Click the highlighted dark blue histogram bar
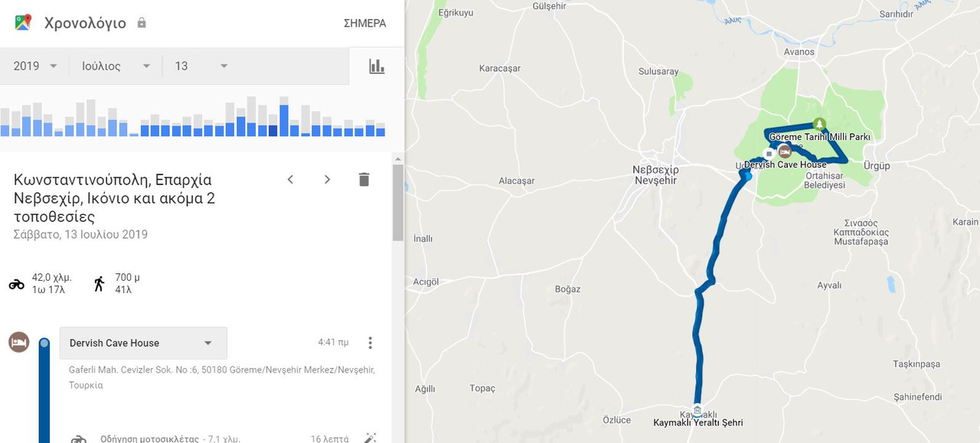 coord(273,131)
